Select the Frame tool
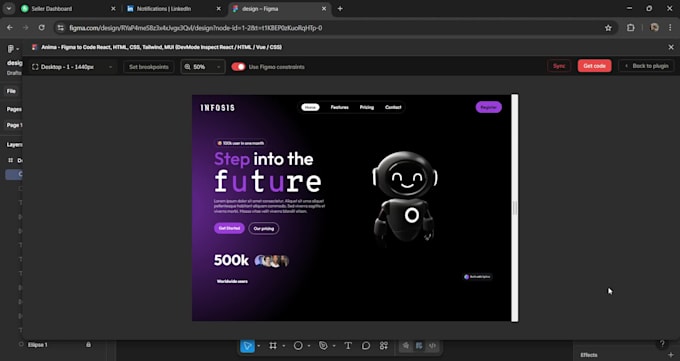 coord(273,346)
